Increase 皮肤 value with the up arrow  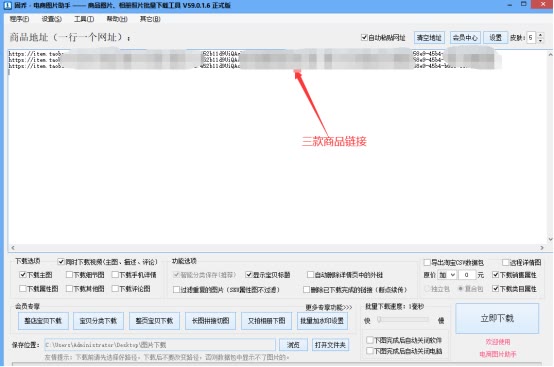pyautogui.click(x=540, y=35)
